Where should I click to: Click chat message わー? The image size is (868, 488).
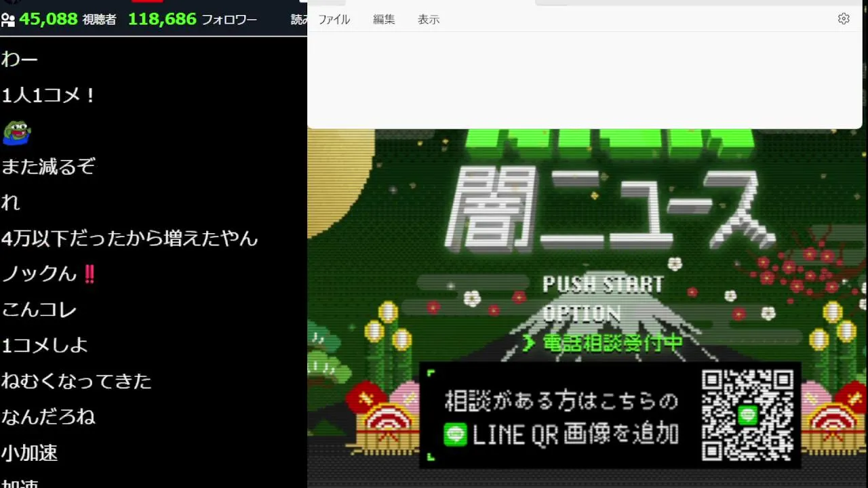[20, 60]
